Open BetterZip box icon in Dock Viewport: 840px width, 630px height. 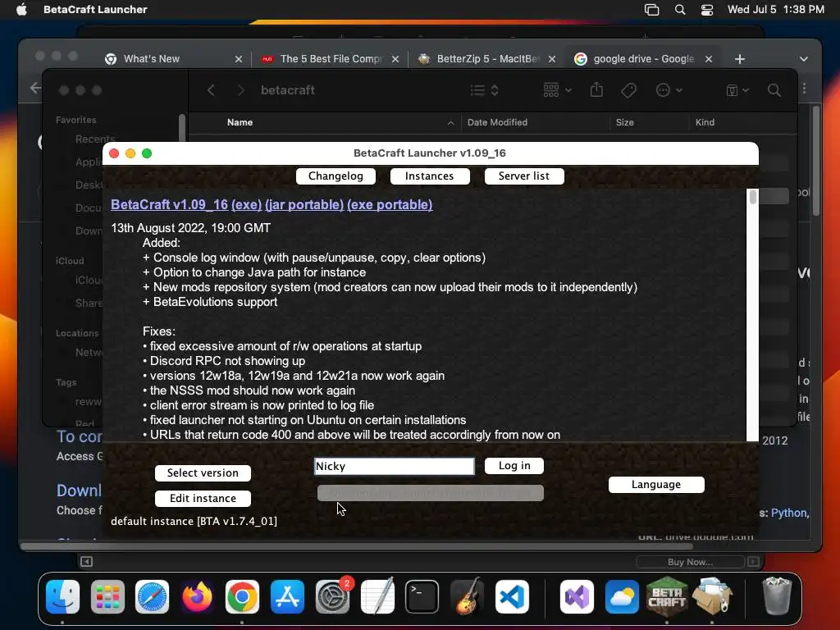(712, 596)
